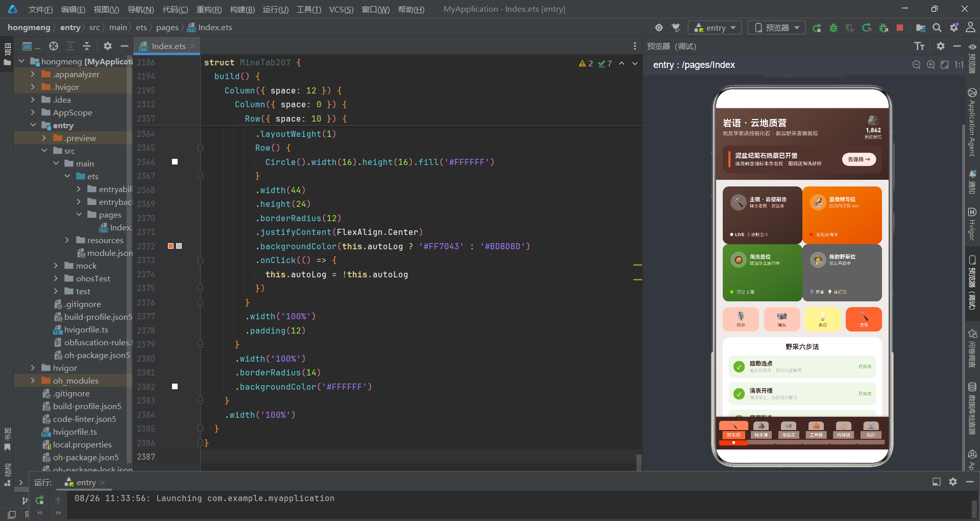Screen dimensions: 980x521
Task: Open Run panel settings gear
Action: [x=953, y=482]
